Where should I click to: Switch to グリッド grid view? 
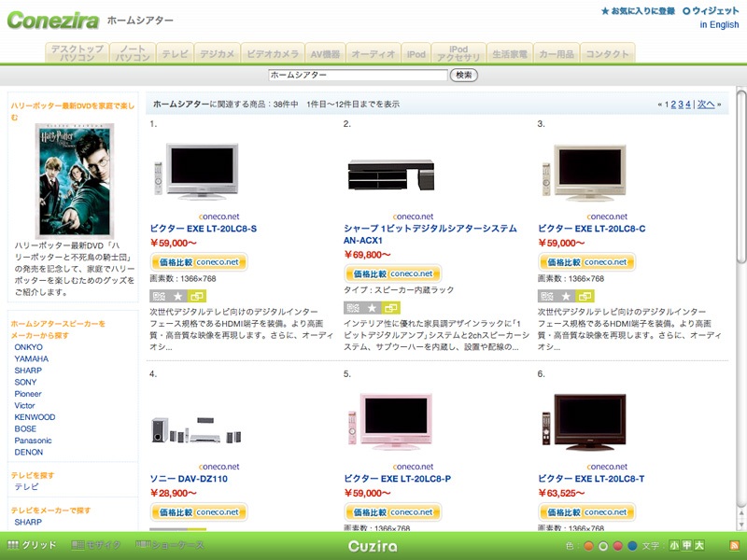click(x=33, y=545)
